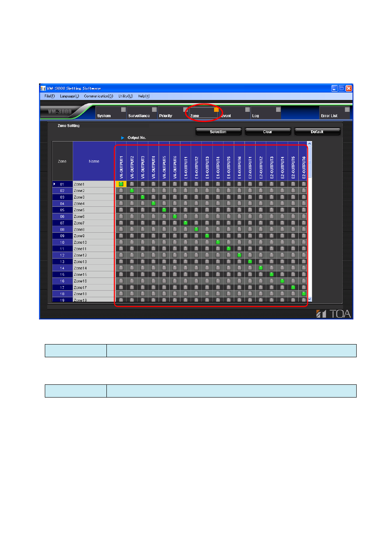Click the E2-OUTPUT3 column header
The height and width of the screenshot is (555, 392).
272,161
